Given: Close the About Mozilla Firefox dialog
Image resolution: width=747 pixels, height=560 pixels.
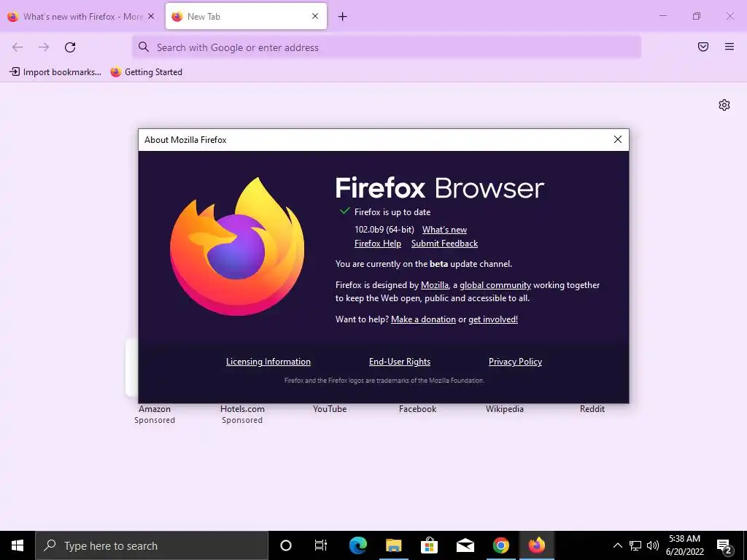Looking at the screenshot, I should [x=618, y=139].
